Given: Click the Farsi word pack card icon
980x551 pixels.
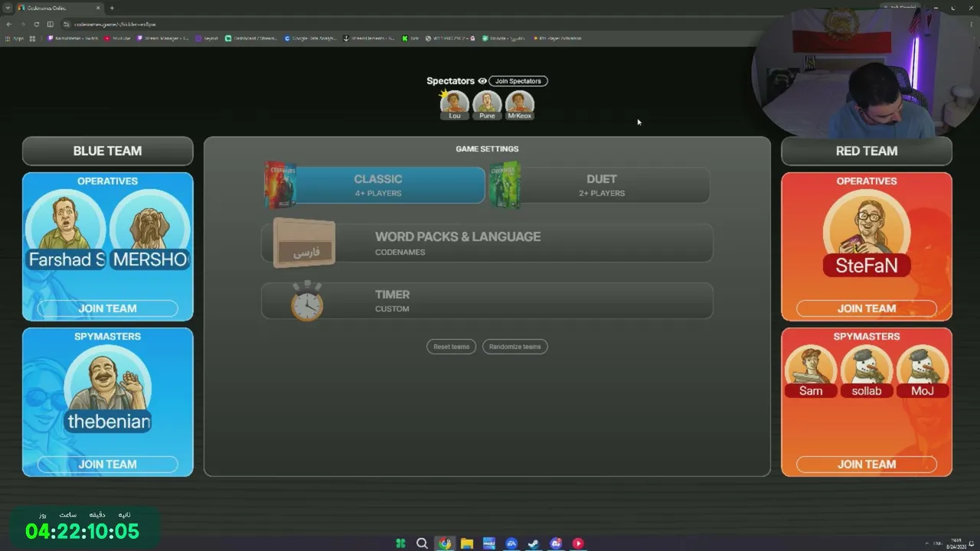Looking at the screenshot, I should tap(305, 244).
